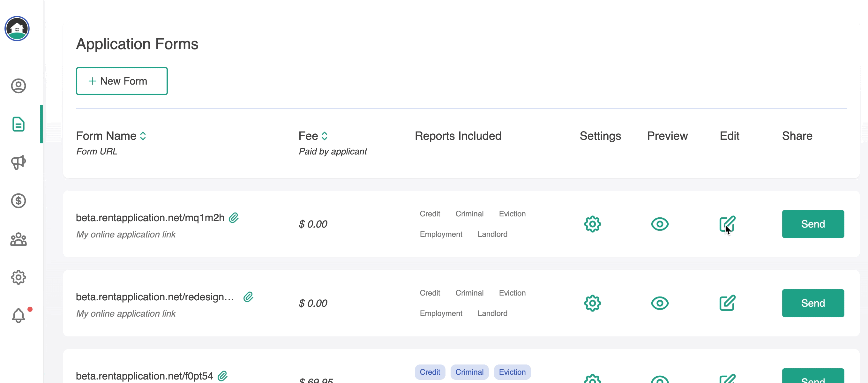Open beta.rentapplication.net/redesign… link
This screenshot has height=383, width=868.
pyautogui.click(x=155, y=297)
